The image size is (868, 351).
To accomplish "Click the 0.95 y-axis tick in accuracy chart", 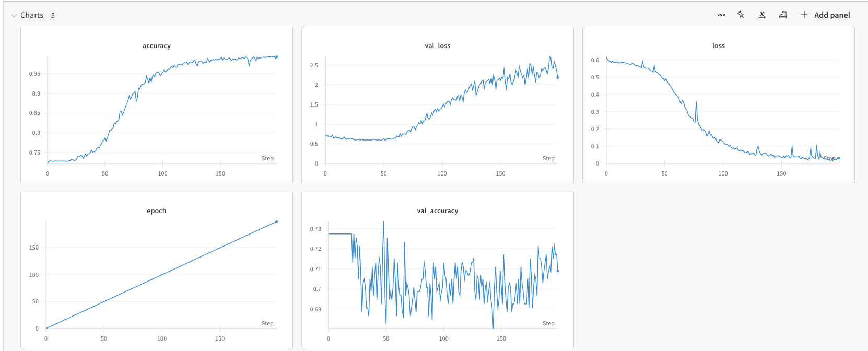I will 34,74.
